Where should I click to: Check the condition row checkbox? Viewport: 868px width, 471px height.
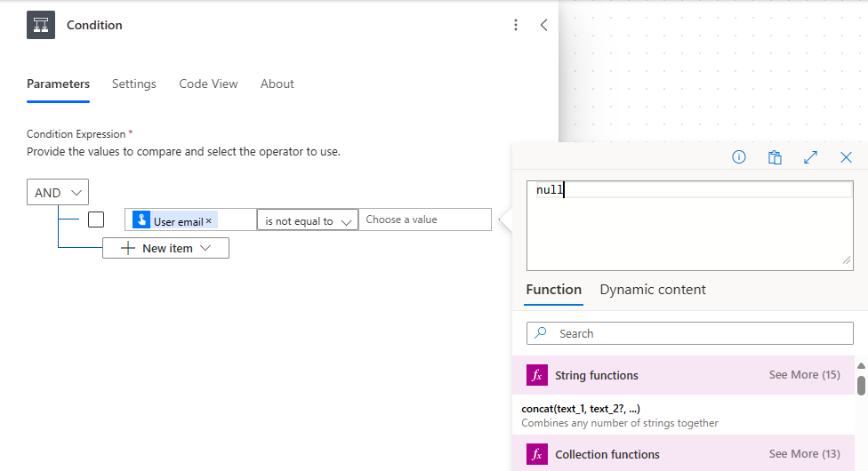pos(96,220)
